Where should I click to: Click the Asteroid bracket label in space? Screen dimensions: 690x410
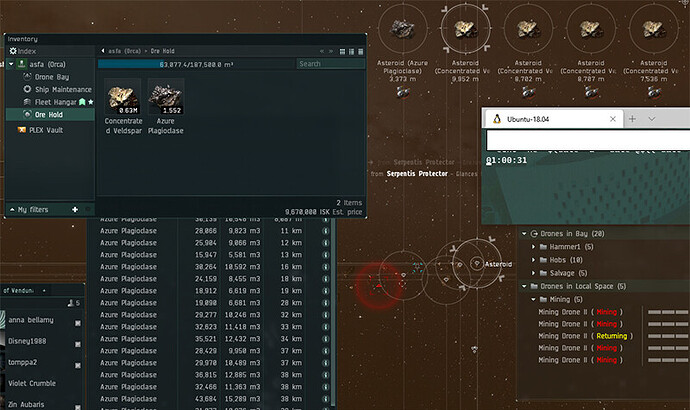(x=498, y=264)
